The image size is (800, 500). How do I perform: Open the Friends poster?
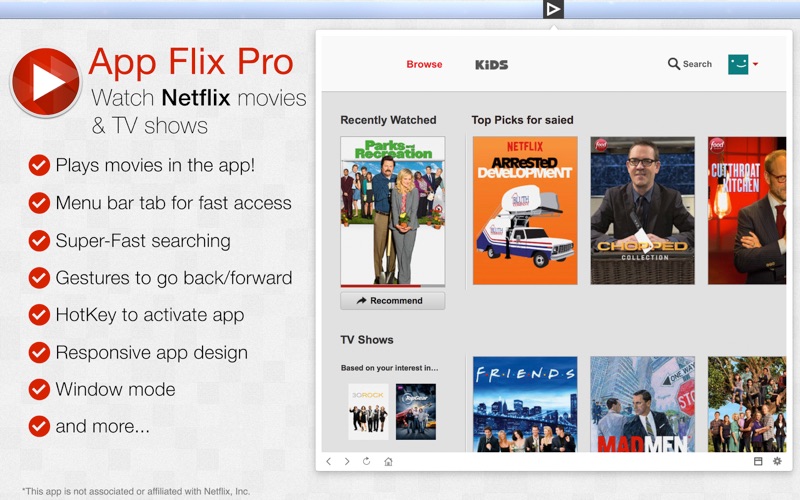click(525, 404)
